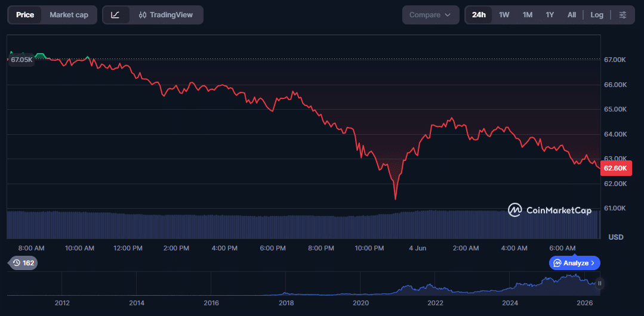This screenshot has width=644, height=316.
Task: Open the 162 history clock badge
Action: (23, 263)
